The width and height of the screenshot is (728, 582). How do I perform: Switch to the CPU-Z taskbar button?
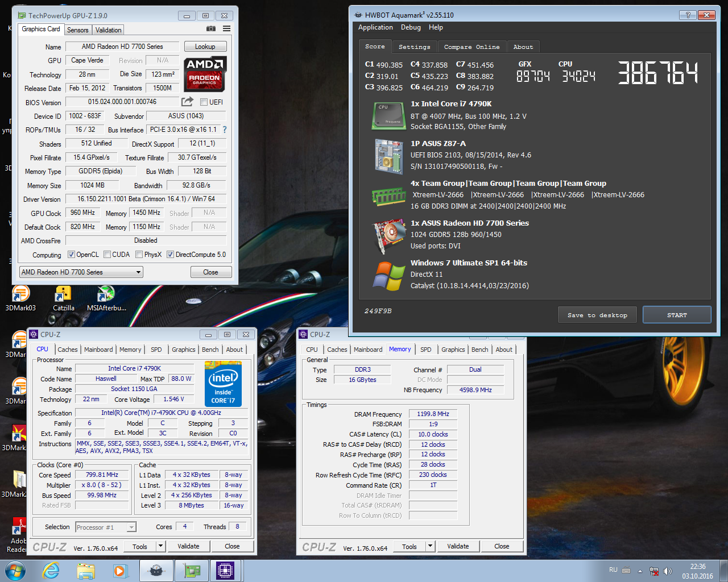click(x=226, y=571)
